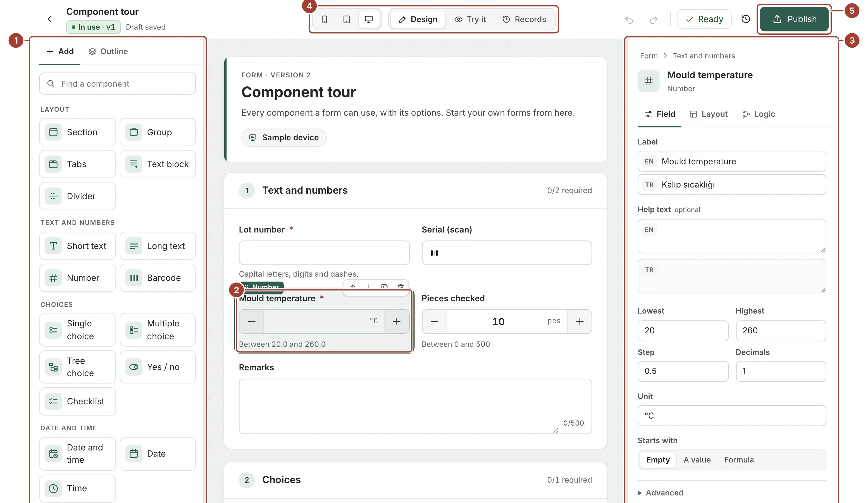Click the Unit input field
This screenshot has width=868, height=503.
point(732,416)
